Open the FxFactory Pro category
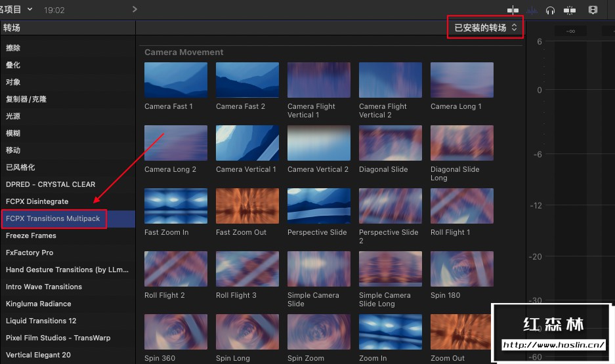Viewport: 615px width, 364px height. pyautogui.click(x=30, y=253)
